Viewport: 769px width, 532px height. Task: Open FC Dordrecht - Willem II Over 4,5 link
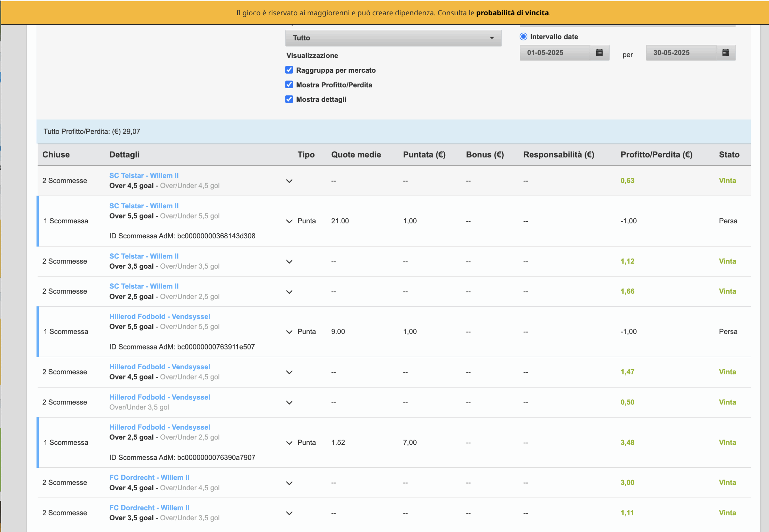(x=149, y=478)
